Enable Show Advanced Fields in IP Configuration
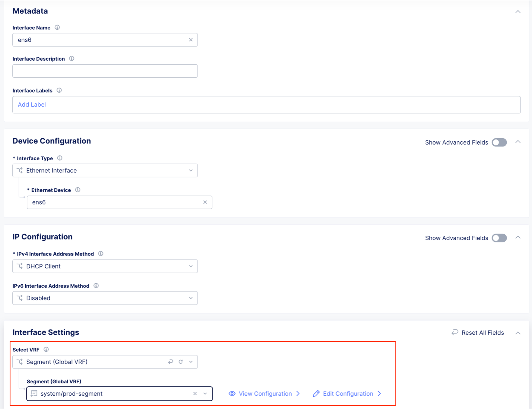This screenshot has height=409, width=532. click(499, 238)
